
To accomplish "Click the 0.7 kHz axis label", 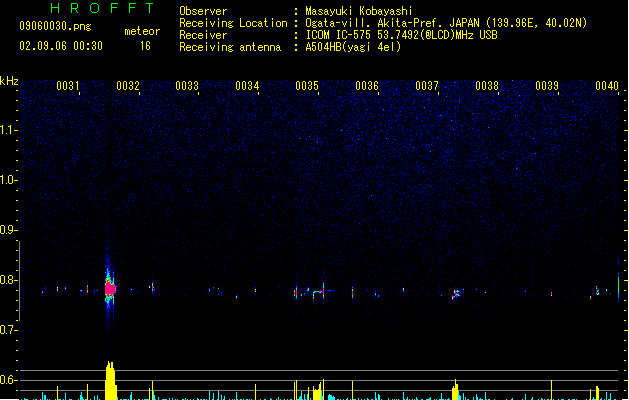I will 7,330.
